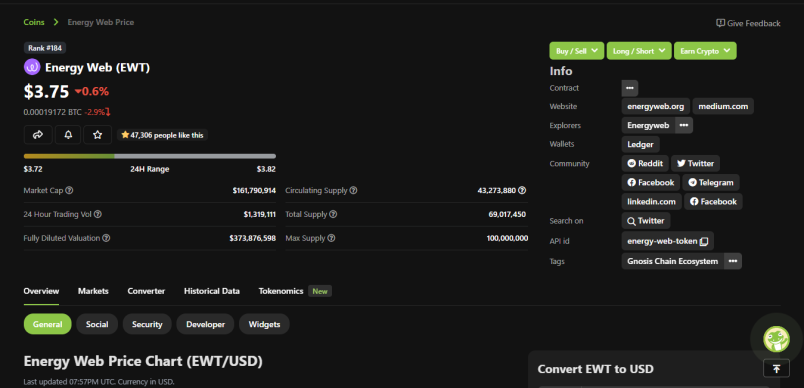
Task: Select the General chart pill
Action: pos(48,324)
